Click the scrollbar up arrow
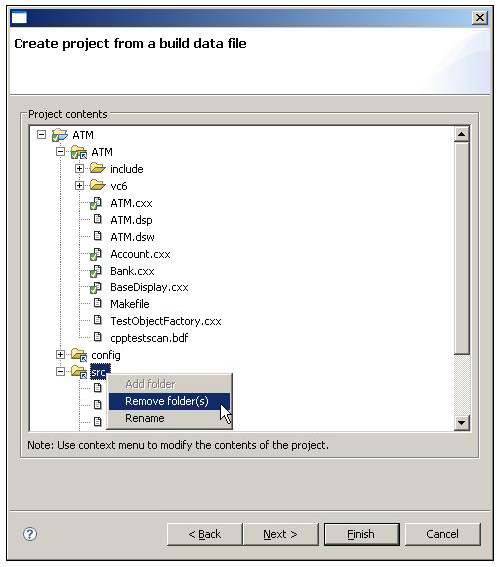 point(462,134)
